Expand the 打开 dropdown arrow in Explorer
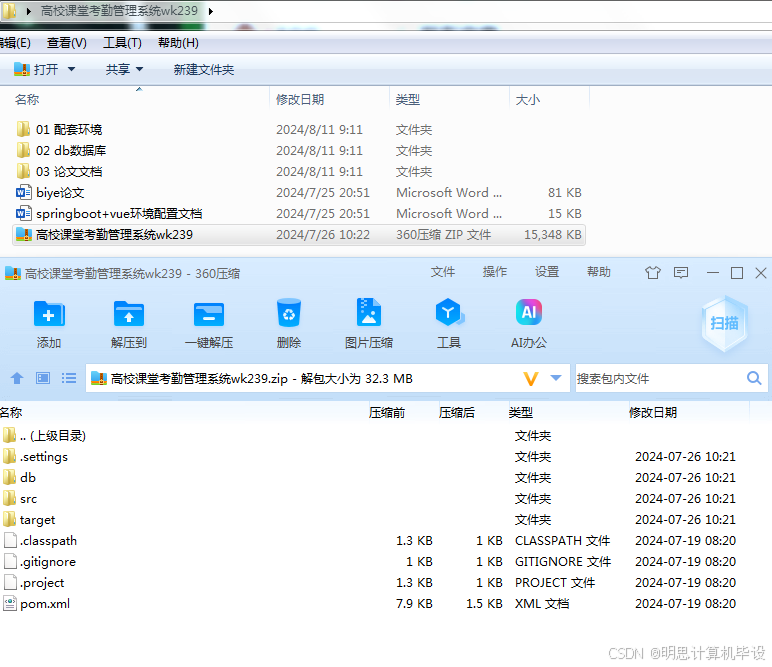The image size is (772, 667). pos(71,69)
